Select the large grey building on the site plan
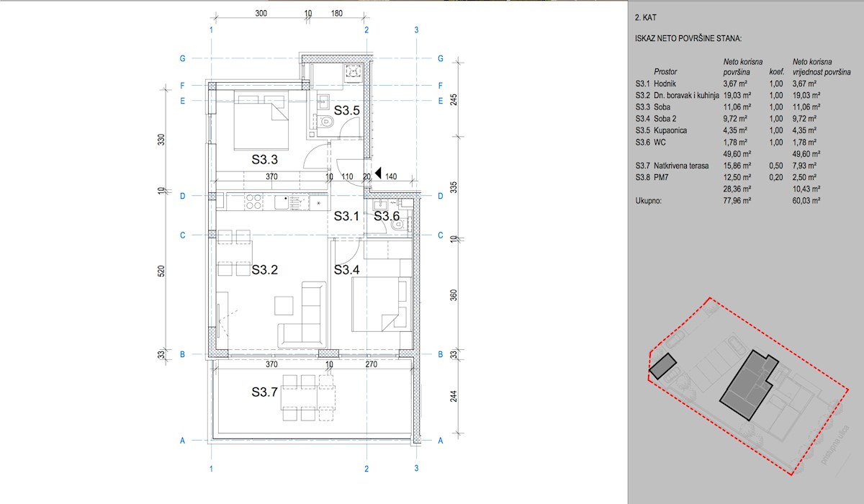This screenshot has height=504, width=864. click(x=748, y=385)
